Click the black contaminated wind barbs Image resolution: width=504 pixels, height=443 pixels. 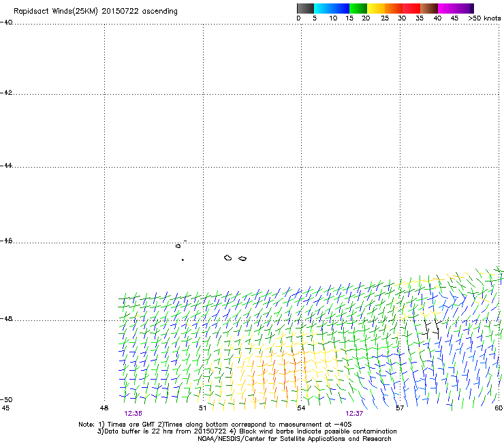click(431, 328)
